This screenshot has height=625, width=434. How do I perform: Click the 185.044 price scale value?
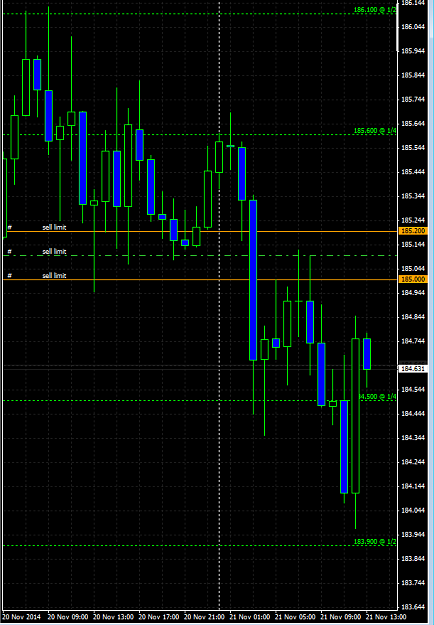click(x=412, y=268)
